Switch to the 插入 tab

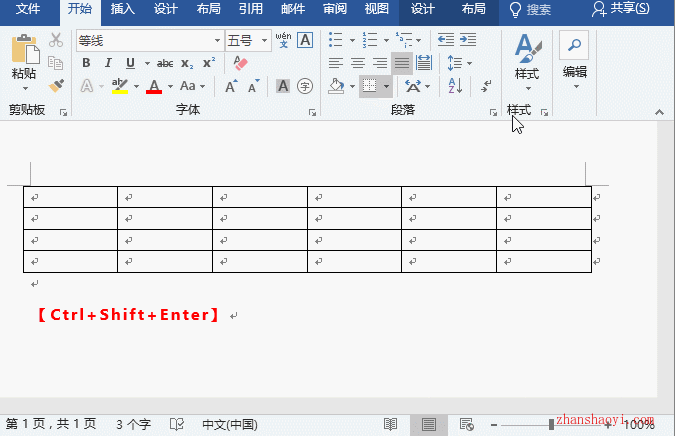(x=123, y=9)
